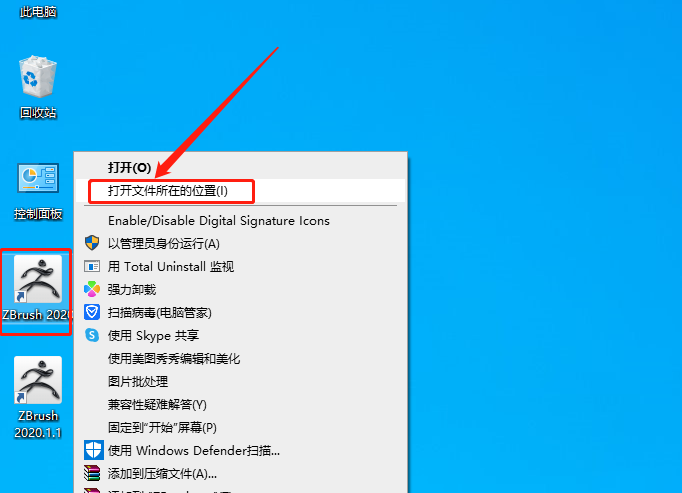682x493 pixels.
Task: Select 图片批处理 from the menu
Action: click(x=241, y=382)
